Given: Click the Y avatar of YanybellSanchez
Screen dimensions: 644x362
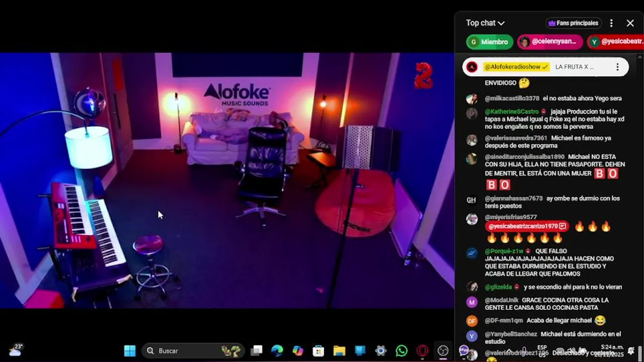Looking at the screenshot, I should click(471, 336).
